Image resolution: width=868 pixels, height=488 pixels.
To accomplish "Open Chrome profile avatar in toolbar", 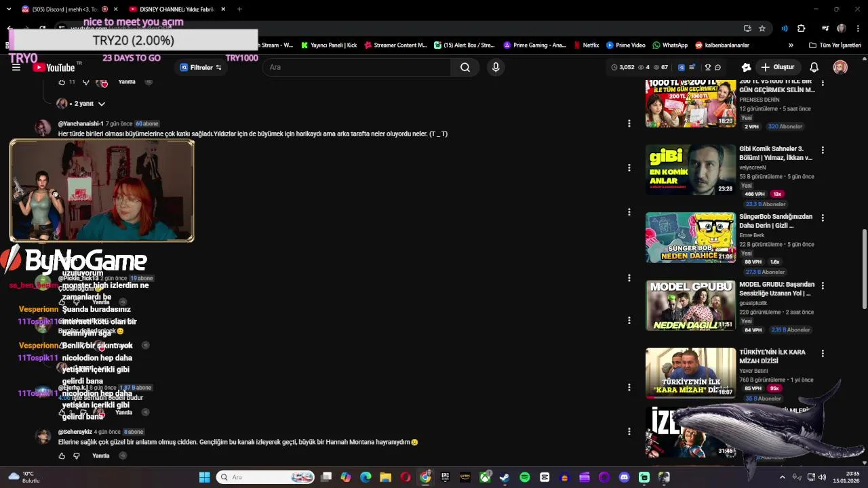I will tap(842, 28).
